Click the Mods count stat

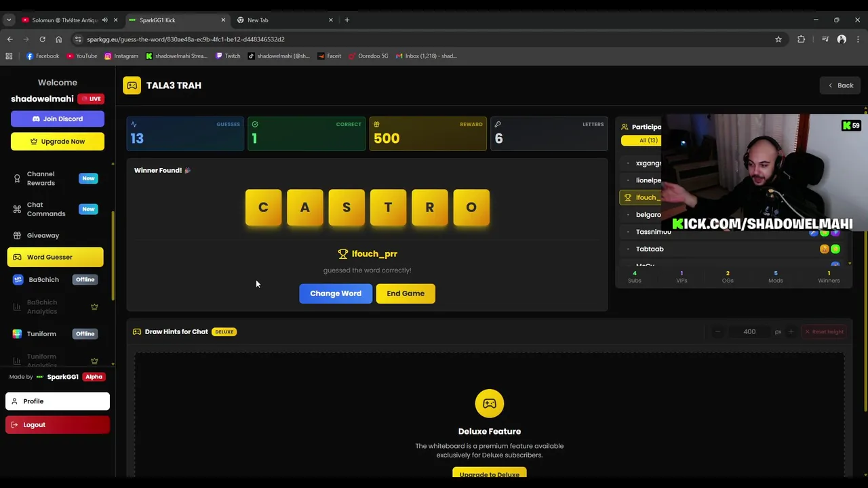775,277
